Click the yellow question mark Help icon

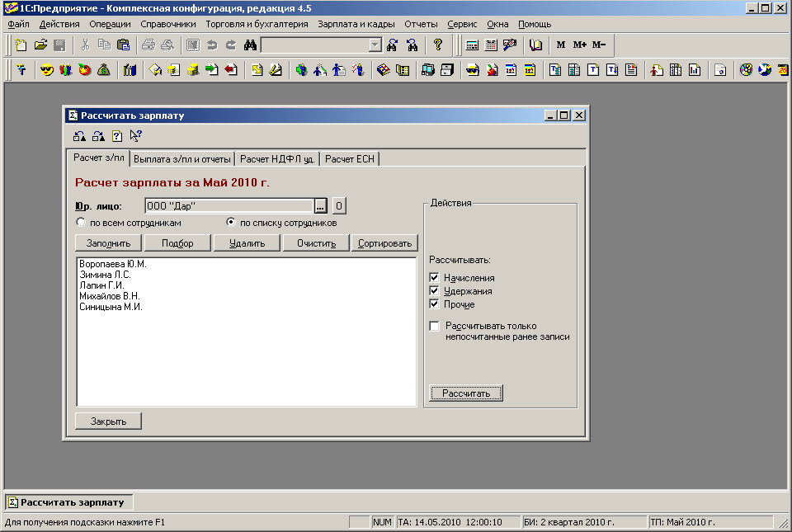(438, 45)
